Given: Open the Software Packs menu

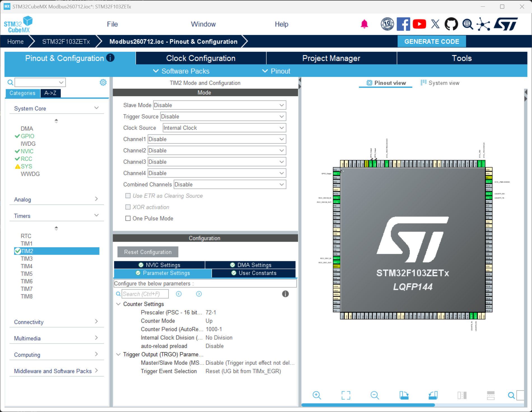Looking at the screenshot, I should click(181, 71).
